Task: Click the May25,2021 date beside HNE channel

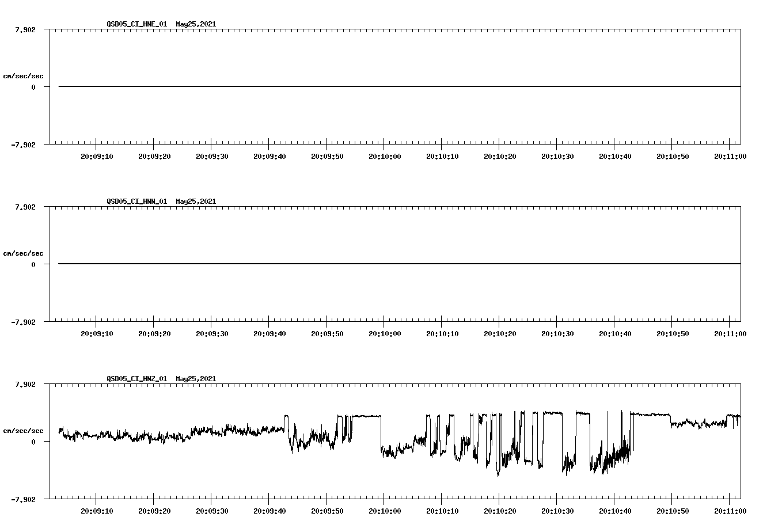Action: (195, 25)
